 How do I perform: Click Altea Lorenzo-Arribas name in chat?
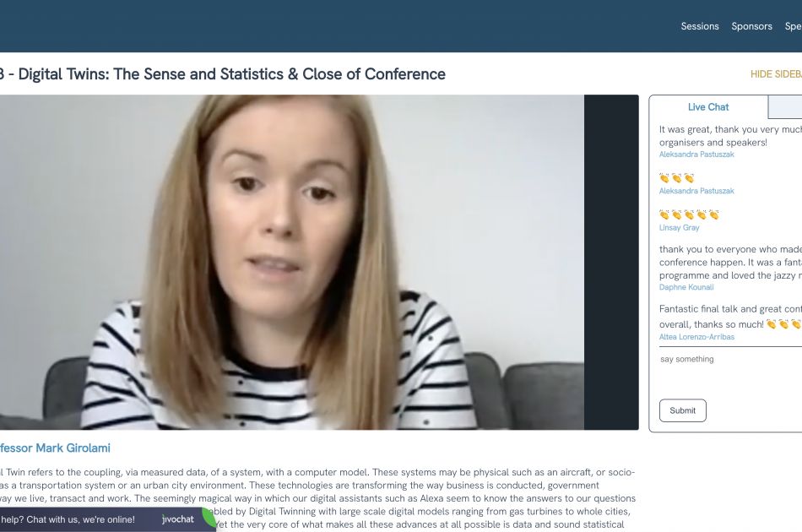696,337
